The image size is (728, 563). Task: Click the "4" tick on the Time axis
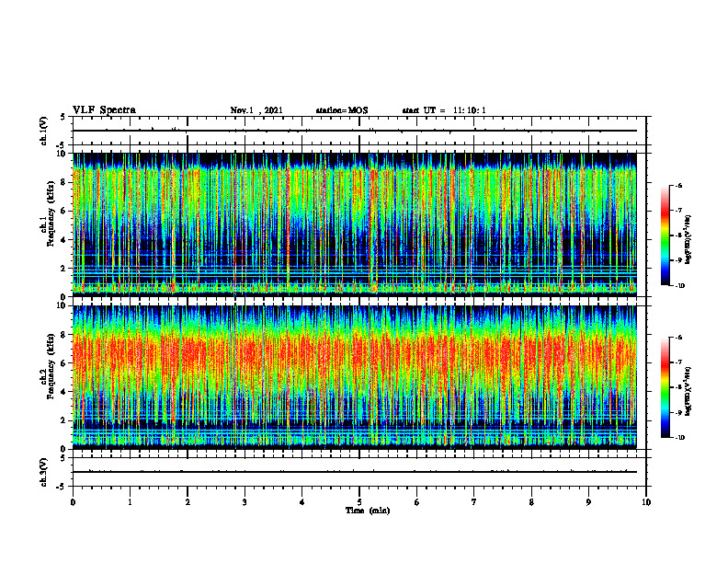(x=302, y=502)
